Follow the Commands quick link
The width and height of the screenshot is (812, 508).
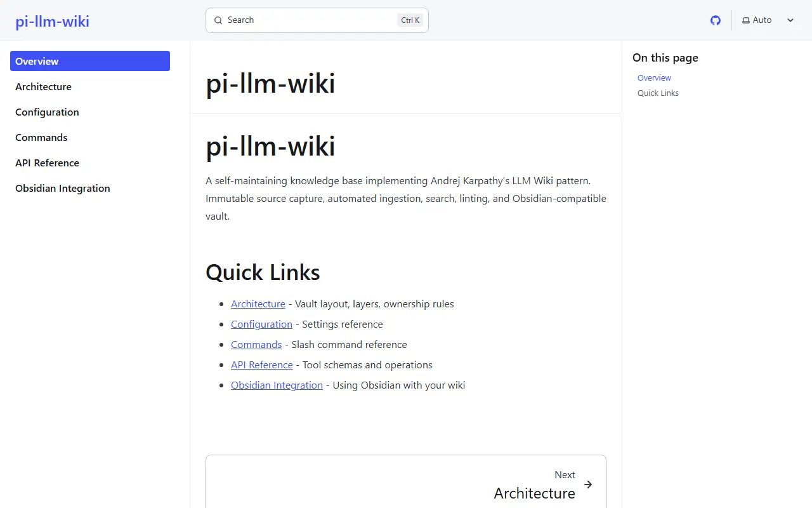click(256, 344)
